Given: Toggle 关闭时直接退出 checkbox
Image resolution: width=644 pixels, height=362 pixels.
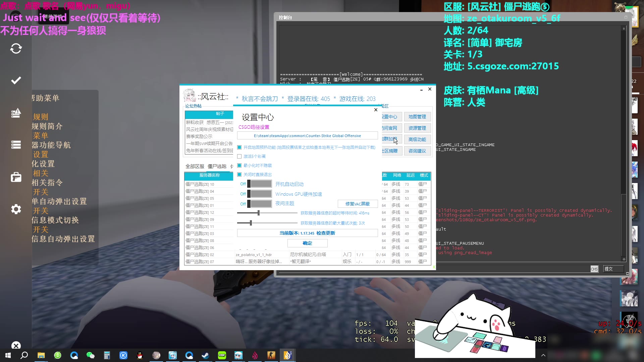Looking at the screenshot, I should pyautogui.click(x=239, y=175).
